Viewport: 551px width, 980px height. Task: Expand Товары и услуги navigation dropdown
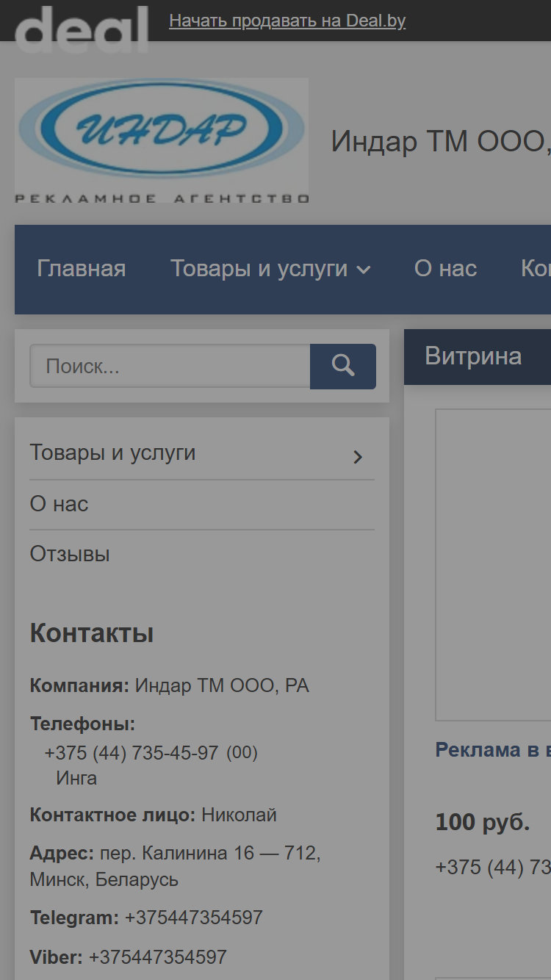tap(270, 269)
